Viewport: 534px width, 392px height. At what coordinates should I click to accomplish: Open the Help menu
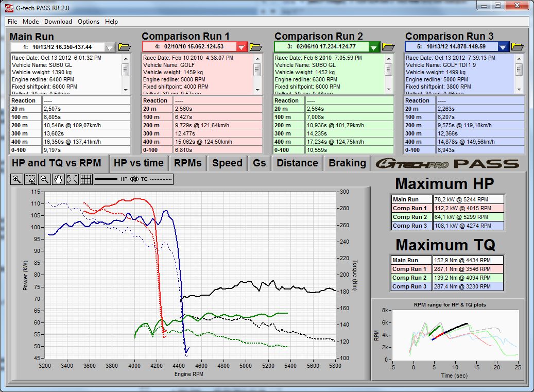(111, 22)
